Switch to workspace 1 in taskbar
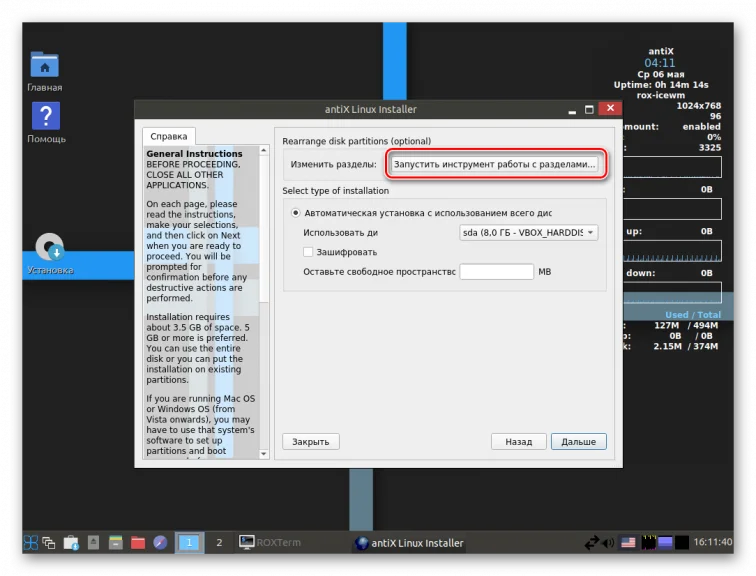The width and height of the screenshot is (756, 576). coord(189,543)
